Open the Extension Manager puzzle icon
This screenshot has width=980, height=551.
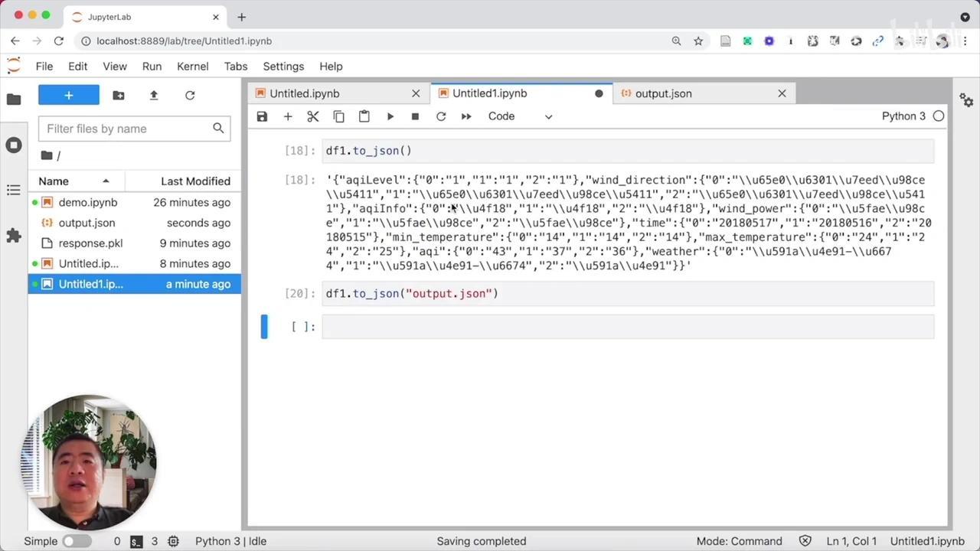pos(14,236)
